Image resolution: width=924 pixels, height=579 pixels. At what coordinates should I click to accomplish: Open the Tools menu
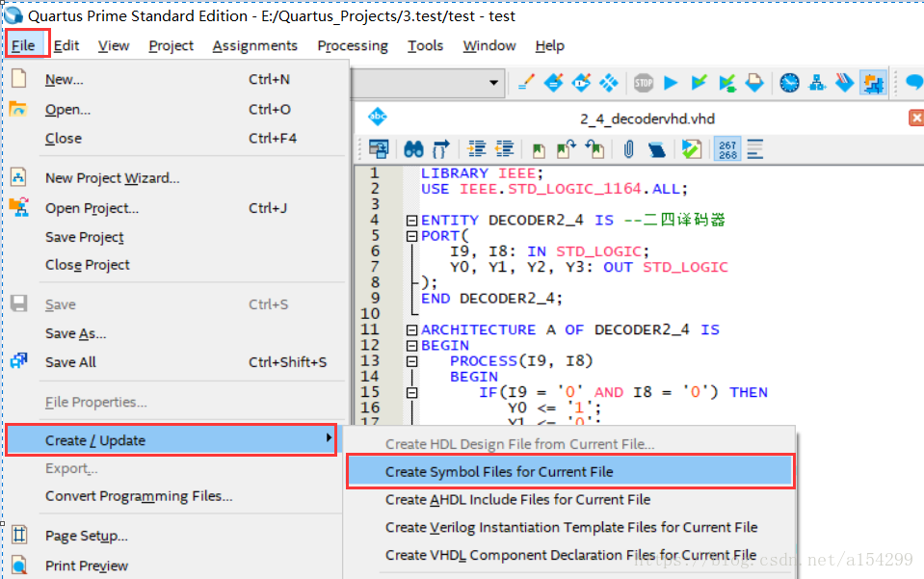tap(425, 45)
